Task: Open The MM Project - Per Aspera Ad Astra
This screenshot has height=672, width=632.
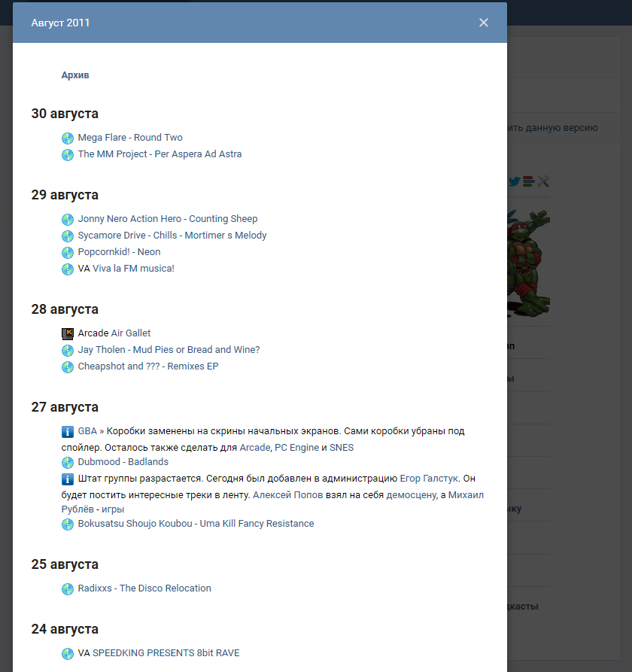Action: click(x=160, y=154)
